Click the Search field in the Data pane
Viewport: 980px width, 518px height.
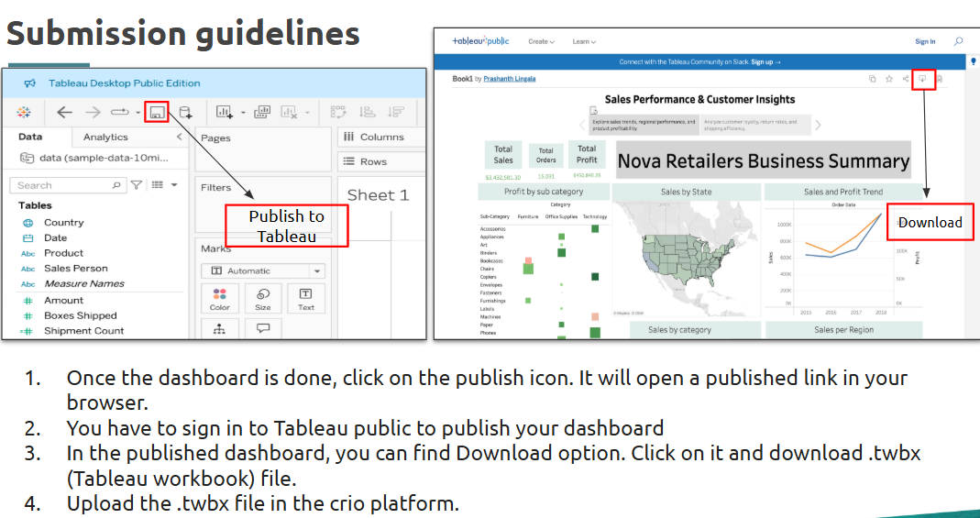click(x=67, y=185)
